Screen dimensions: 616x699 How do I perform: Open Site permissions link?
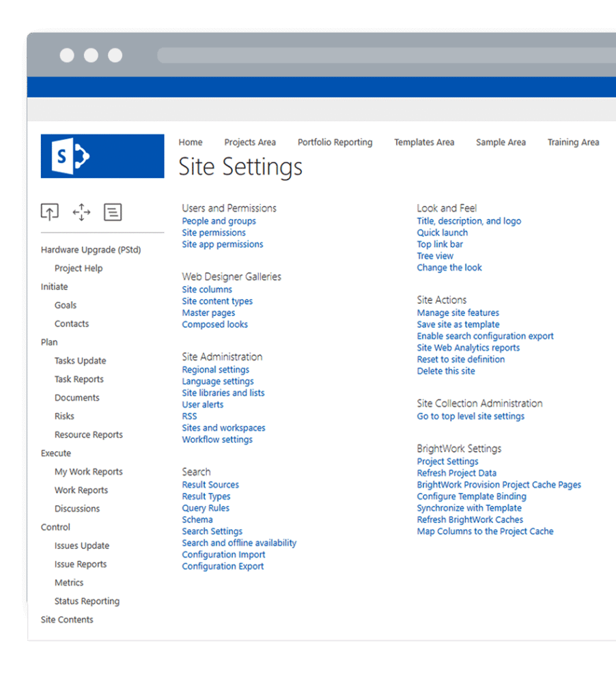214,233
